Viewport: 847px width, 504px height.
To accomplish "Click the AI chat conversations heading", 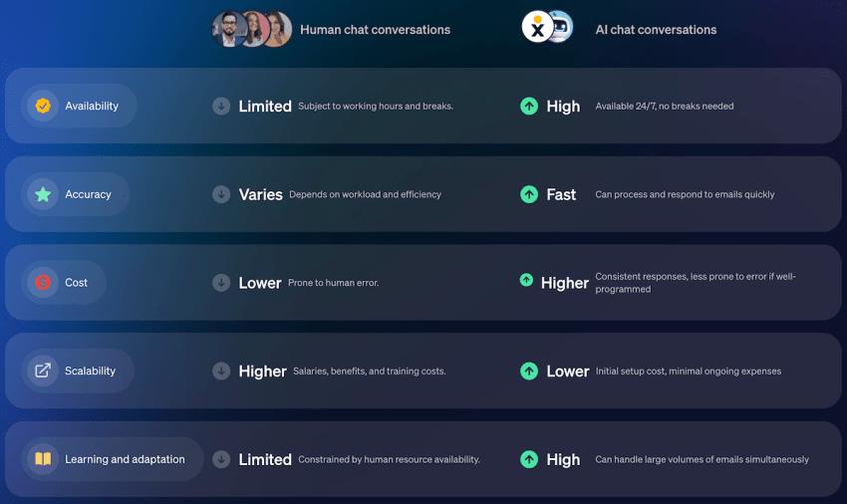I will (x=656, y=30).
